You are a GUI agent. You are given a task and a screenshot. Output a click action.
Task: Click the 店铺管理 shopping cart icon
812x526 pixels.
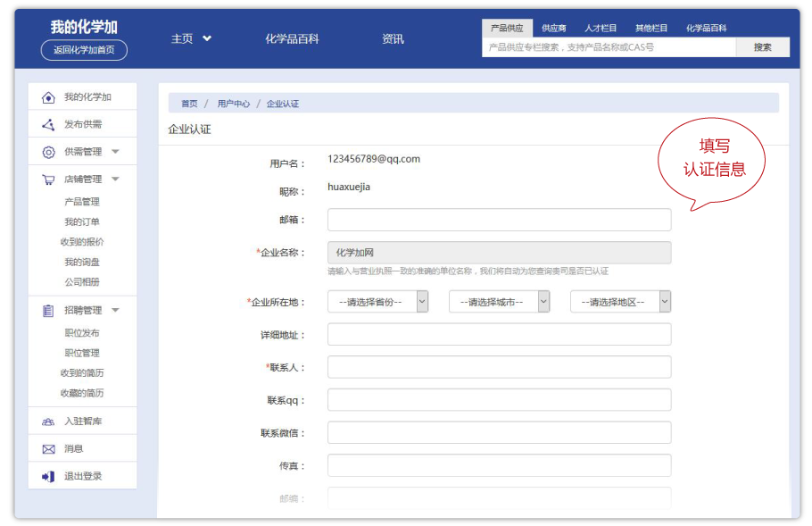coord(48,180)
